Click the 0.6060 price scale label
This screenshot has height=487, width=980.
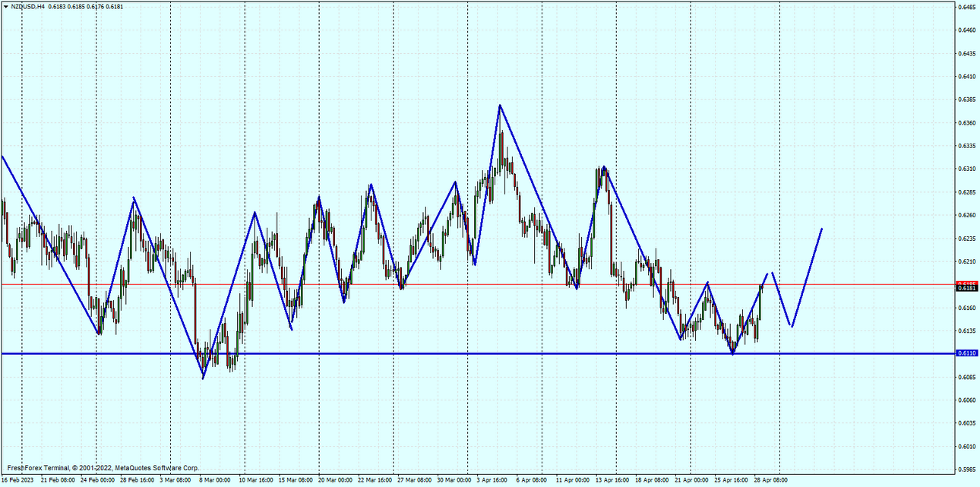(966, 400)
